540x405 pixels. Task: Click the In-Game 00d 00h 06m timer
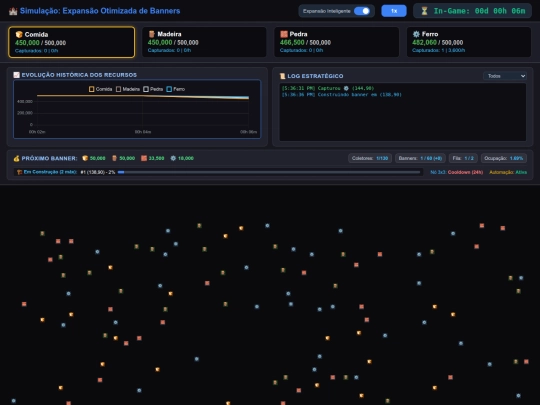tap(472, 11)
